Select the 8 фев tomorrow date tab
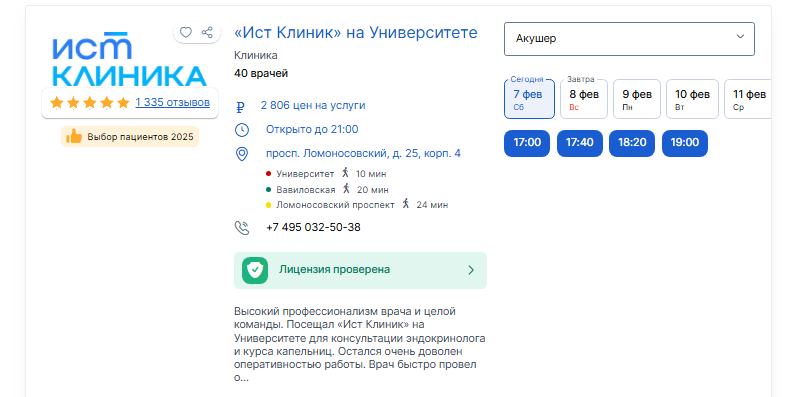Screen dimensions: 800x397 coord(584,99)
